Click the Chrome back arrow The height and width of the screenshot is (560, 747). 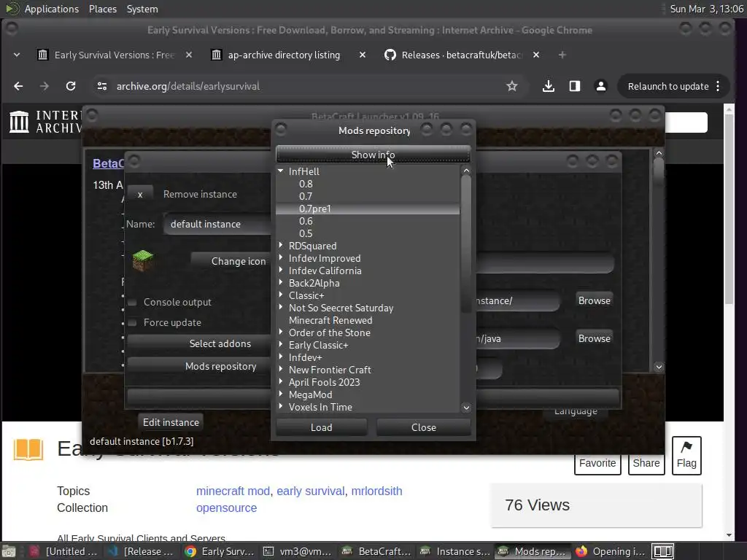18,86
